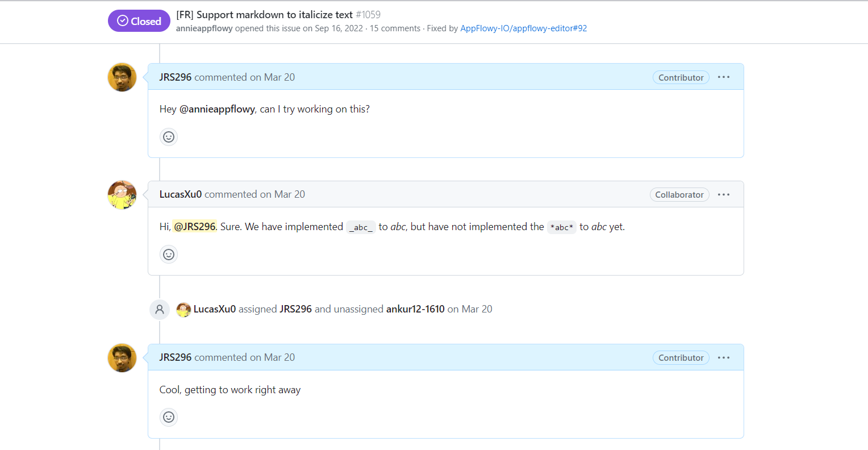Click LucasXu0 name in assignment event

pyautogui.click(x=215, y=309)
